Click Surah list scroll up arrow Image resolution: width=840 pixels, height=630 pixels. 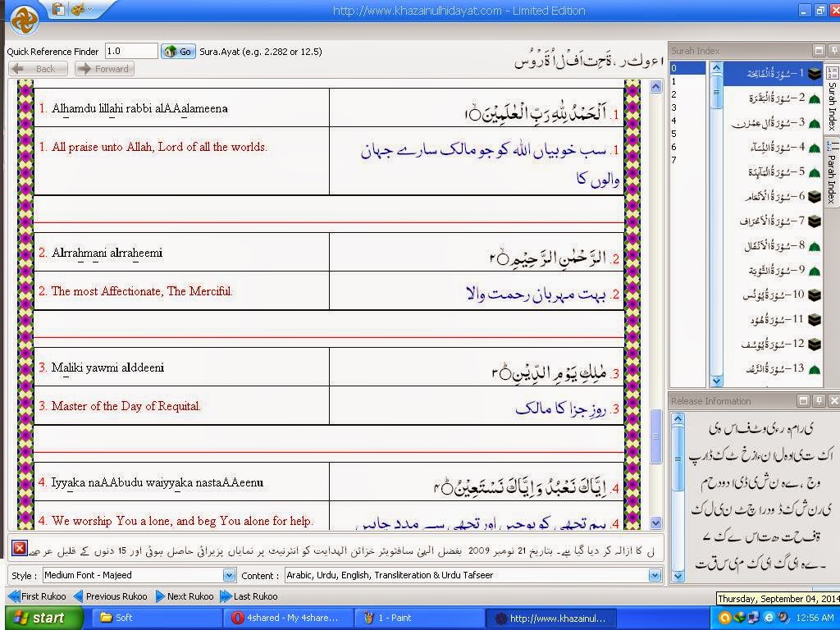click(716, 68)
